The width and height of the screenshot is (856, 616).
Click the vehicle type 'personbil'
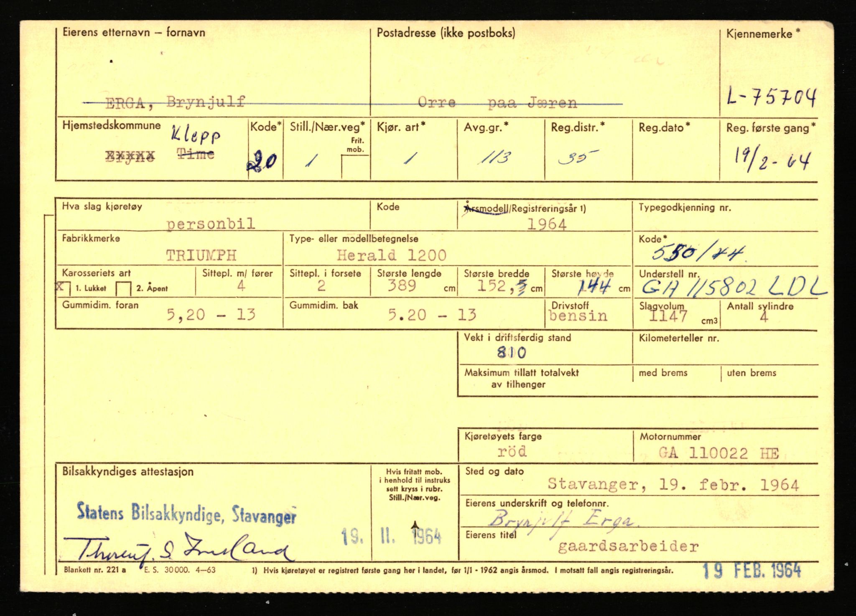[x=211, y=224]
